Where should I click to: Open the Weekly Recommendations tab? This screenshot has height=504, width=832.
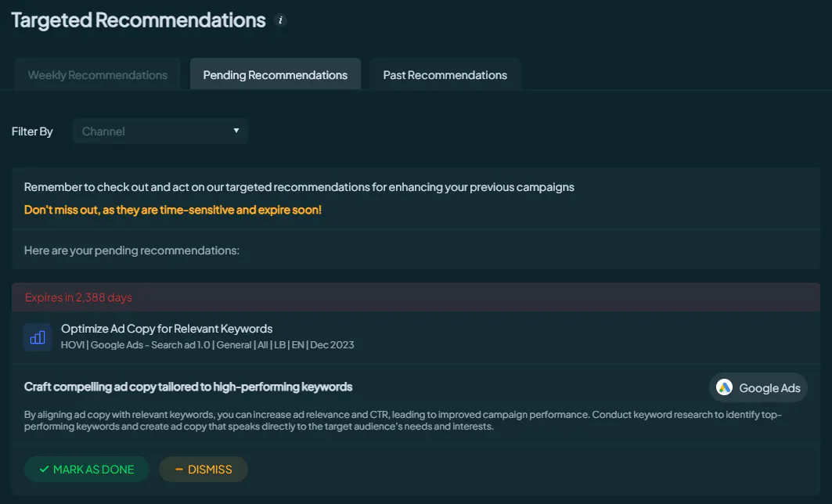98,75
